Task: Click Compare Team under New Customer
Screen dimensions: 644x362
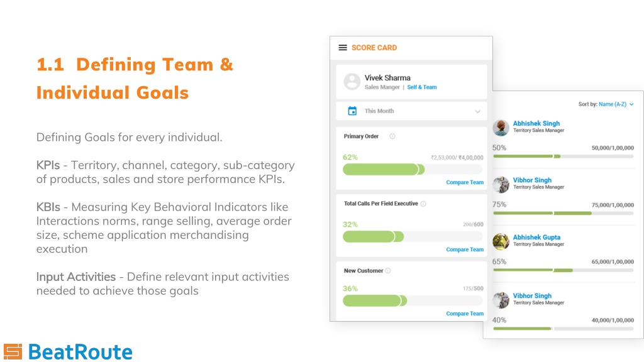Action: tap(465, 314)
